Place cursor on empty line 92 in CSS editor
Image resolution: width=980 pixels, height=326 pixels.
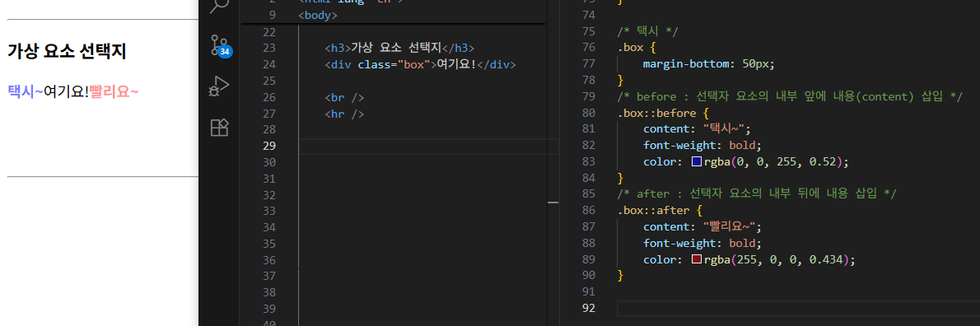[x=798, y=308]
